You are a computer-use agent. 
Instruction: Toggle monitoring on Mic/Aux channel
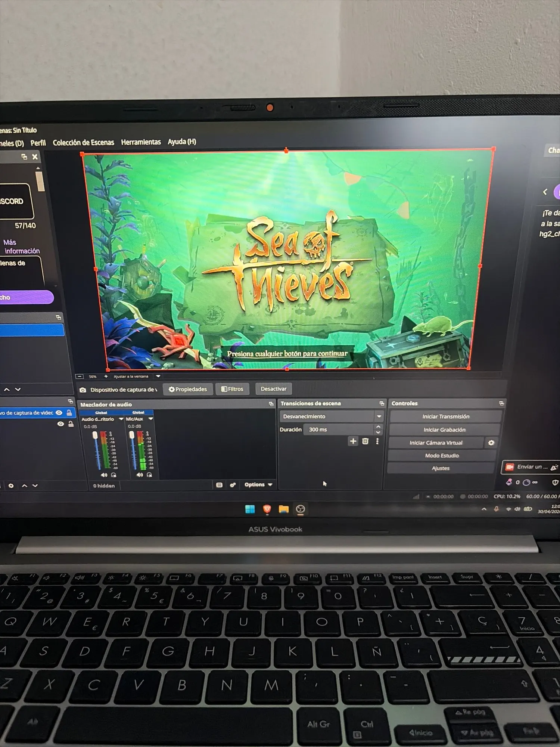[x=149, y=475]
